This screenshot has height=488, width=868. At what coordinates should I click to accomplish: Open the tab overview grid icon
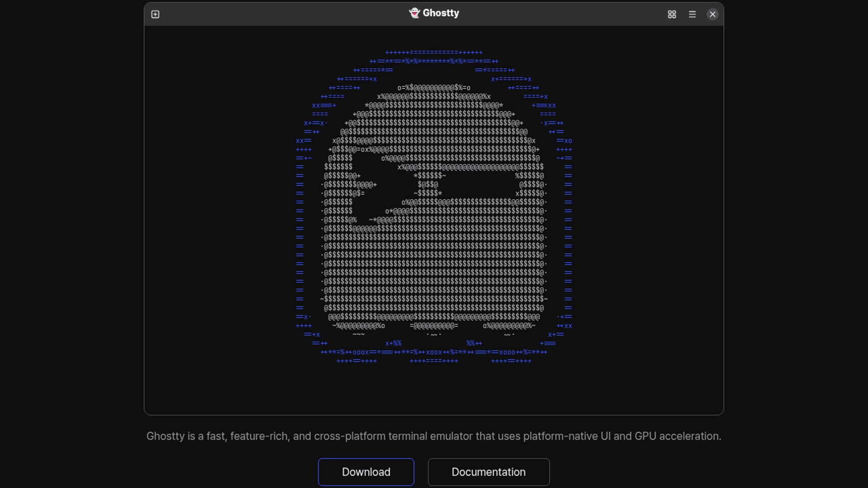point(672,14)
